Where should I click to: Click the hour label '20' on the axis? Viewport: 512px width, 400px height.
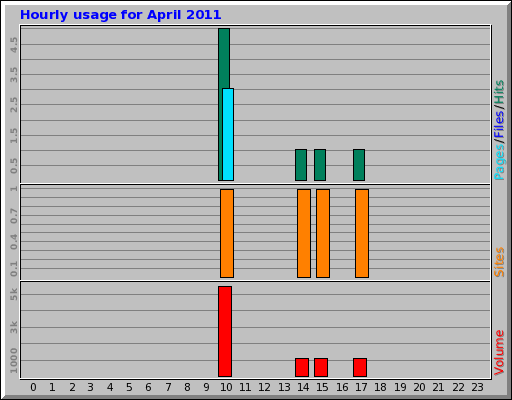(419, 387)
